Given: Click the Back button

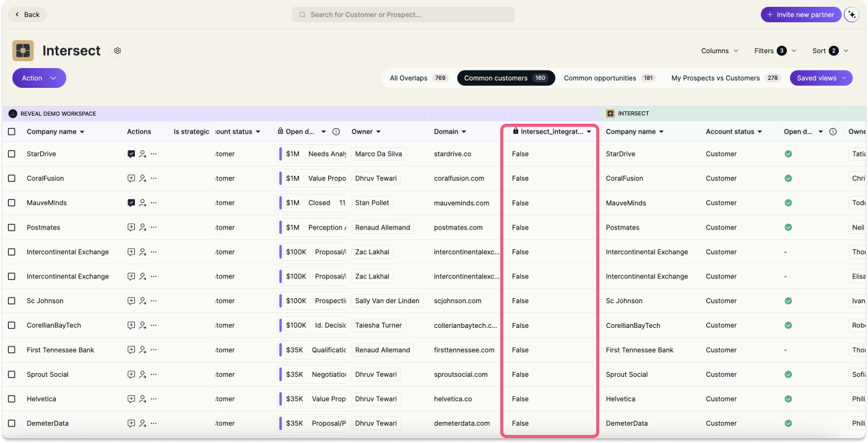Looking at the screenshot, I should coord(27,15).
